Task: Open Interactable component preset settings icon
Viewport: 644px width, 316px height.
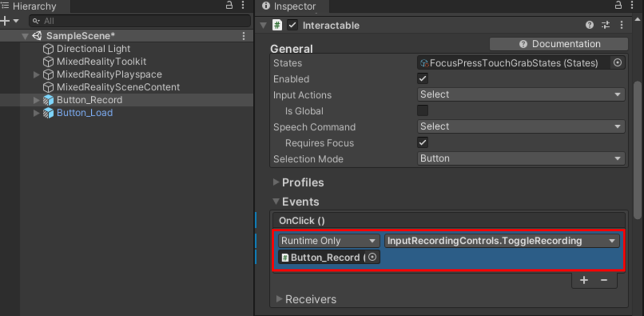Action: 605,25
